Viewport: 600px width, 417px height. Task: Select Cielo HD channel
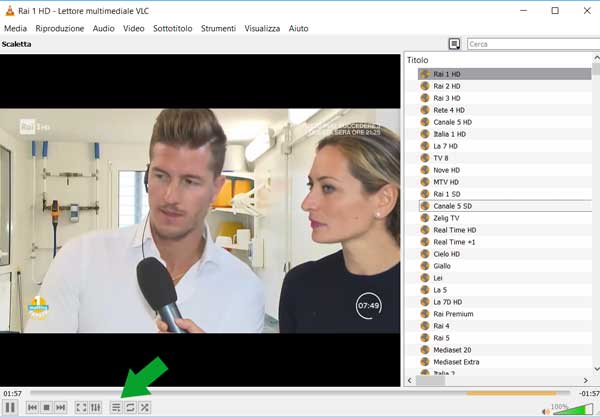[504, 254]
